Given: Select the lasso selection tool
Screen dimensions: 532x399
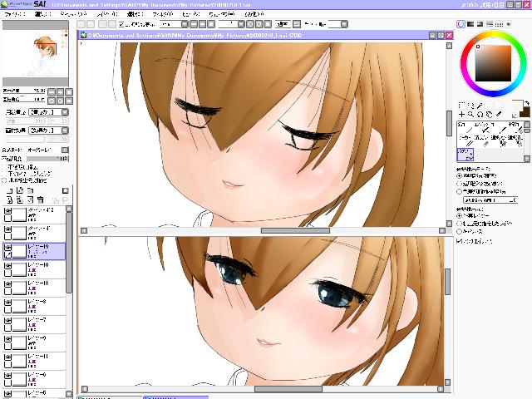Looking at the screenshot, I should tap(470, 106).
